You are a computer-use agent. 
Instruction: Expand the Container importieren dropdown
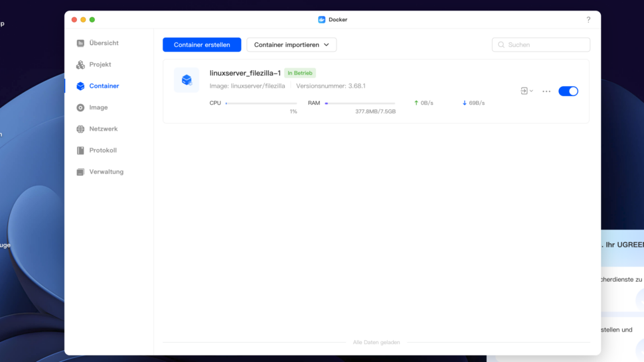pyautogui.click(x=291, y=44)
